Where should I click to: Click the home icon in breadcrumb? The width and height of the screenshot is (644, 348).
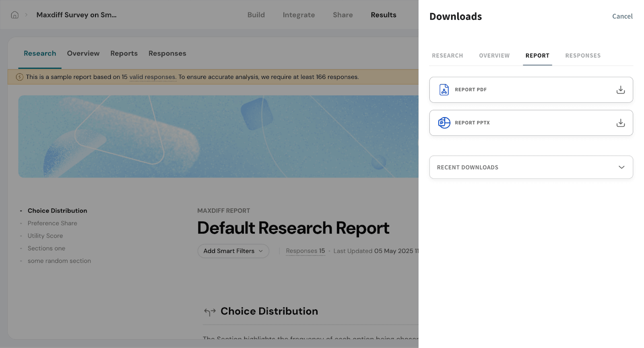(15, 15)
